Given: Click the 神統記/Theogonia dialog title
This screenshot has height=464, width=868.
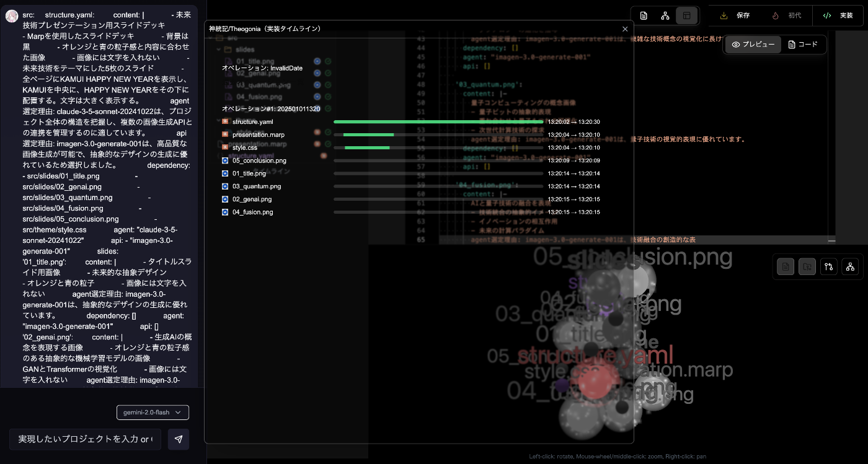Looking at the screenshot, I should (x=265, y=29).
